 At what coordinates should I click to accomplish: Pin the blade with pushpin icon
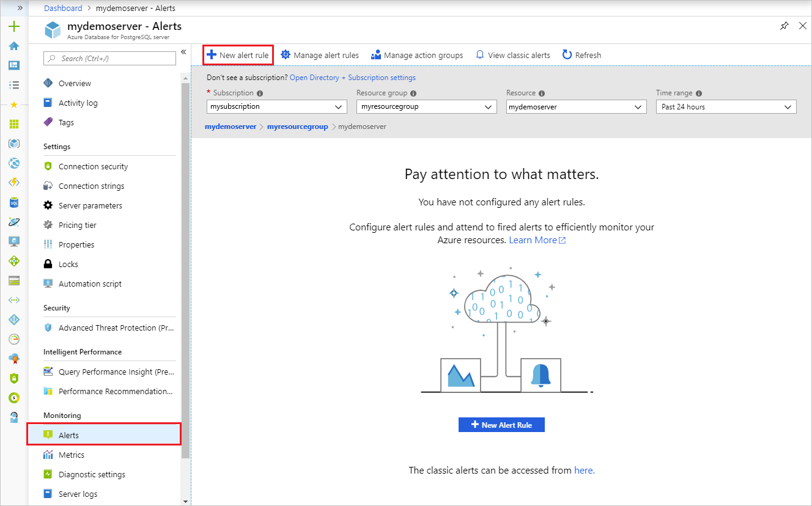(x=784, y=26)
